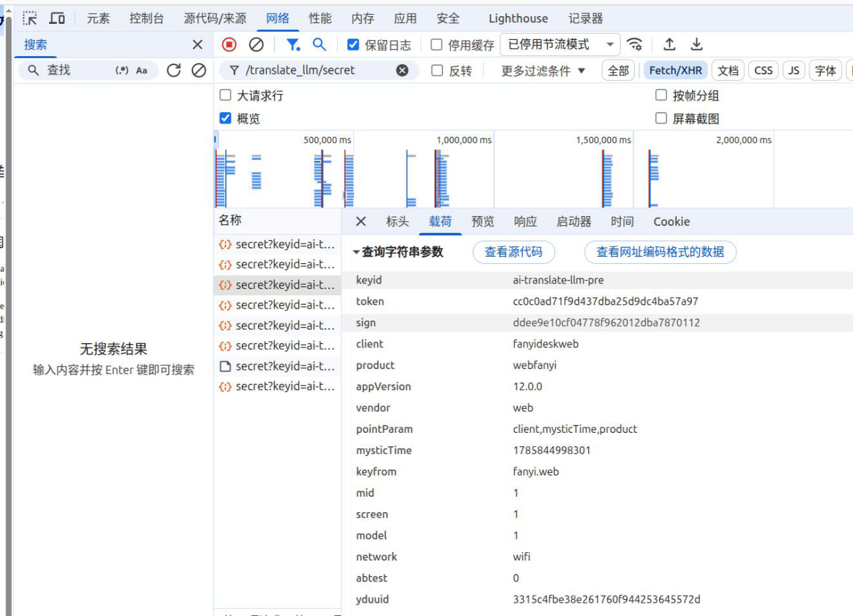853x616 pixels.
Task: Enable 按帧分组 checkbox
Action: (x=661, y=95)
